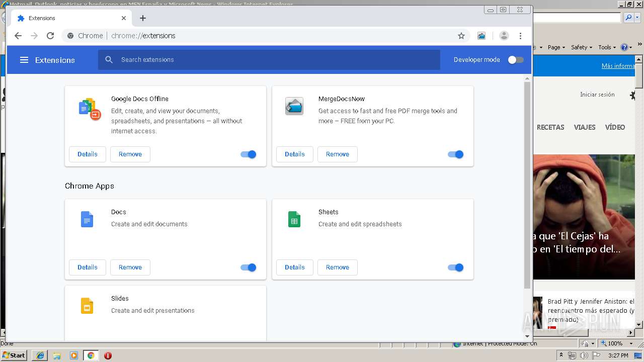Open Windows Media Player from taskbar
The height and width of the screenshot is (362, 644).
pos(74,355)
